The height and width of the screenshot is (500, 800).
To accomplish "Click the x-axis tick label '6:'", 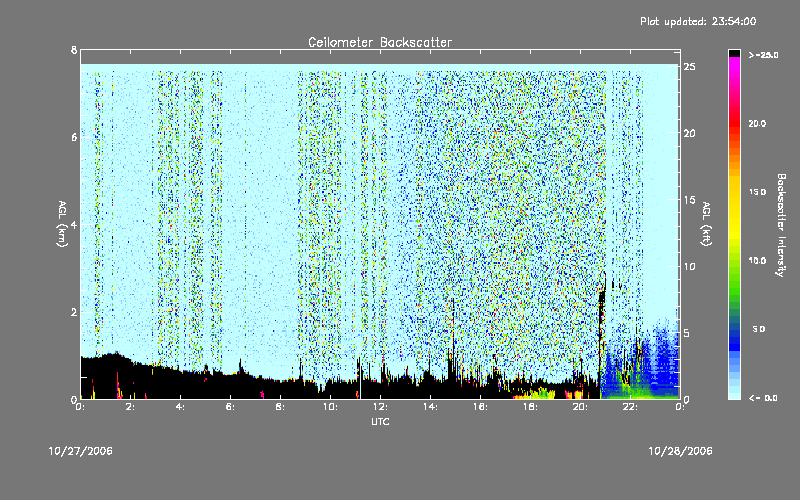I will click(230, 407).
